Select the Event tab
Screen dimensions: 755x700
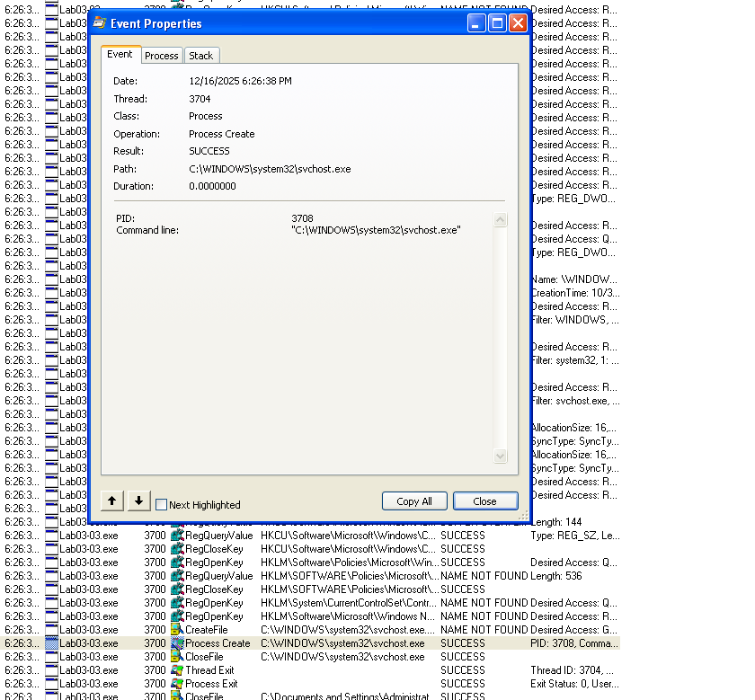[x=120, y=54]
